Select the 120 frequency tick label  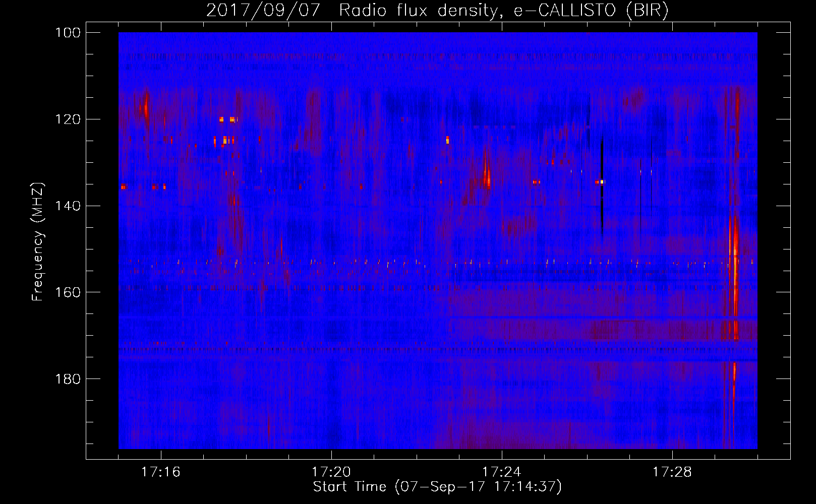click(69, 119)
